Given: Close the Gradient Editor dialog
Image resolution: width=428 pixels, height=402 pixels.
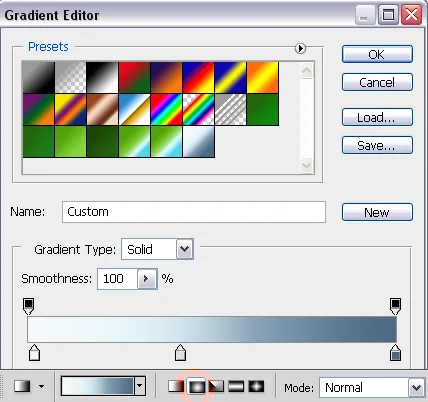Looking at the screenshot, I should point(411,15).
